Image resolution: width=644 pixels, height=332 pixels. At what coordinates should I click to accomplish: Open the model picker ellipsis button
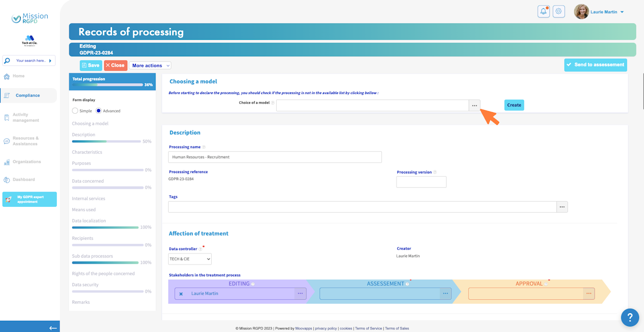(x=474, y=105)
